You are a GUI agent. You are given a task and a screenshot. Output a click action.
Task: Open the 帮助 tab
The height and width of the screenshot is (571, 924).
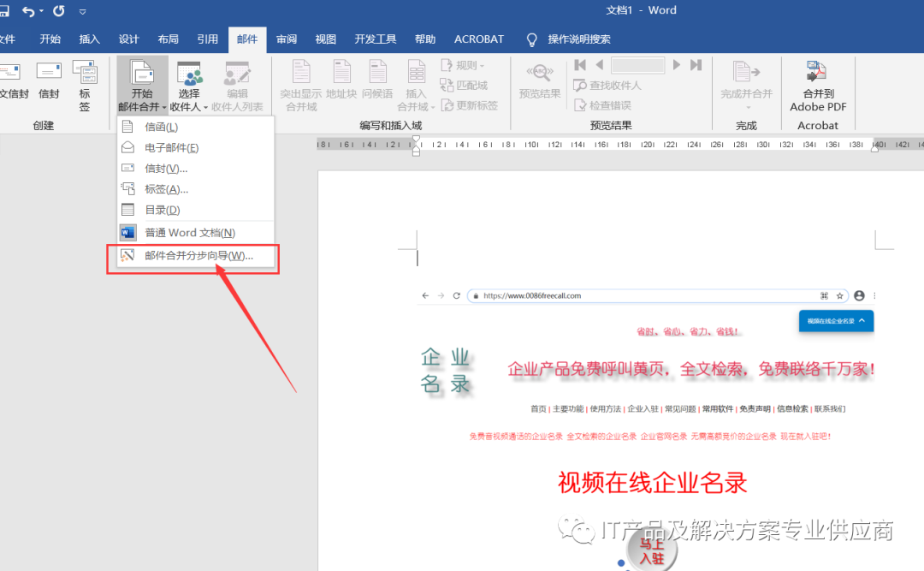point(425,39)
